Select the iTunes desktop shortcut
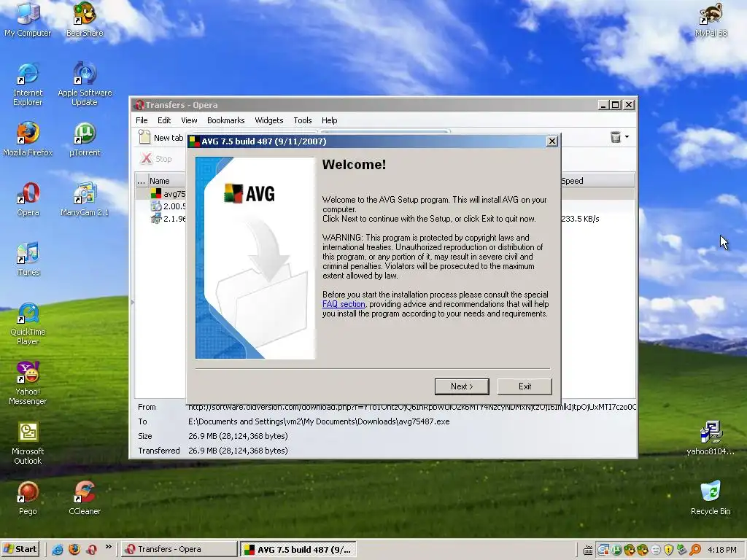Screen dimensions: 747x560 [x=28, y=260]
